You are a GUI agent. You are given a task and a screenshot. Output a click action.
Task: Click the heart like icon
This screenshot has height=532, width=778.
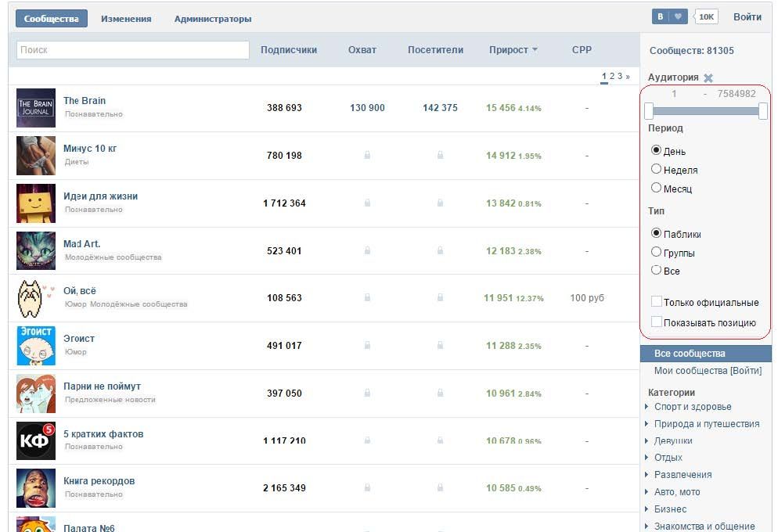click(679, 17)
